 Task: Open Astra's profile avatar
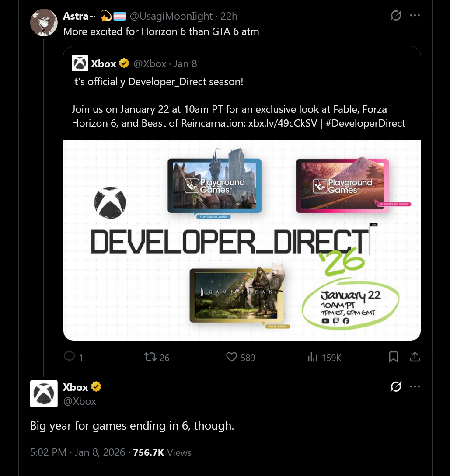[44, 22]
